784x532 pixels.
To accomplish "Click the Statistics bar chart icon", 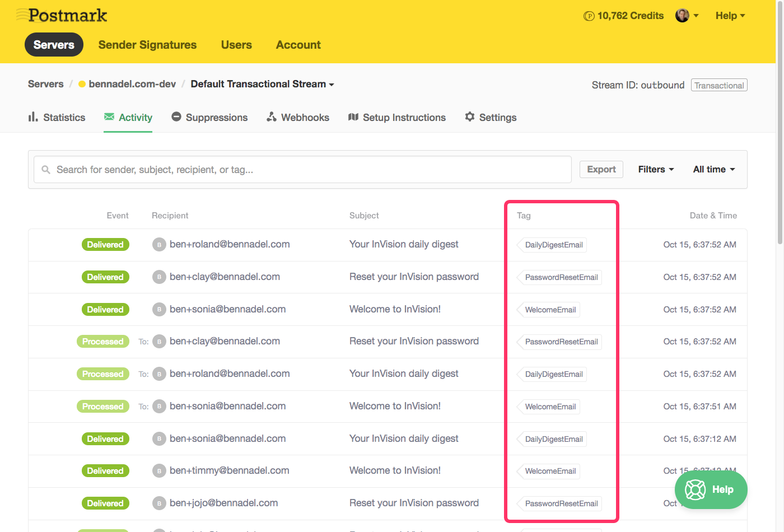I will tap(33, 117).
